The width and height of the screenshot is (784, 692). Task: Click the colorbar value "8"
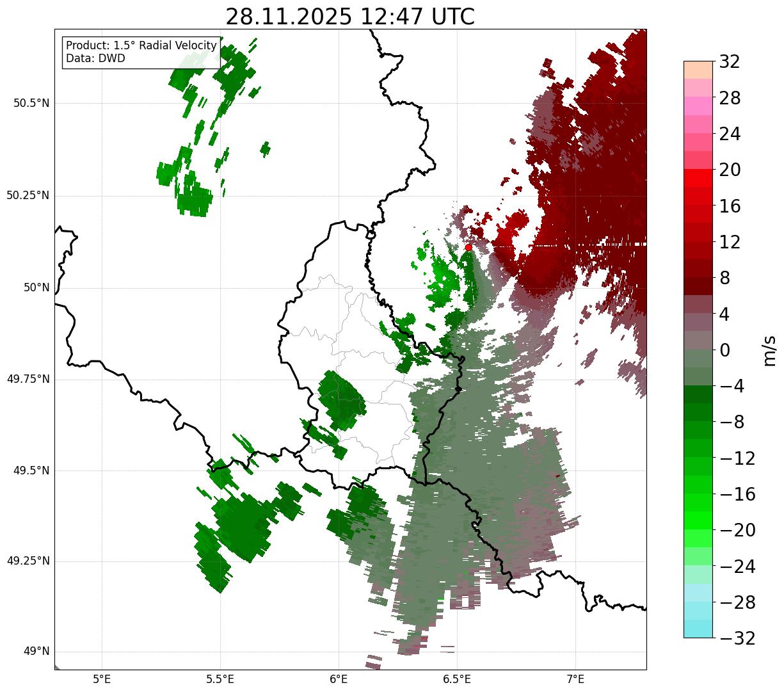[724, 278]
